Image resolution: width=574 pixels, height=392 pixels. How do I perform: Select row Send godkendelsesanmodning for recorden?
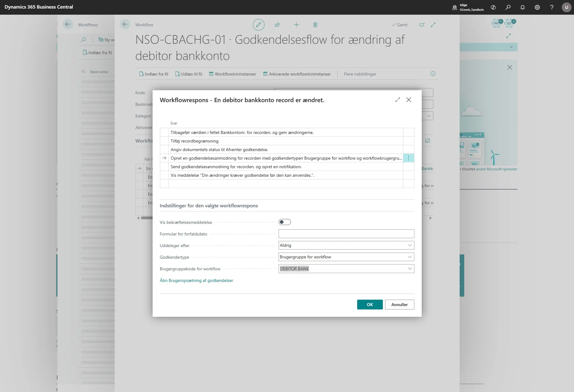(286, 167)
